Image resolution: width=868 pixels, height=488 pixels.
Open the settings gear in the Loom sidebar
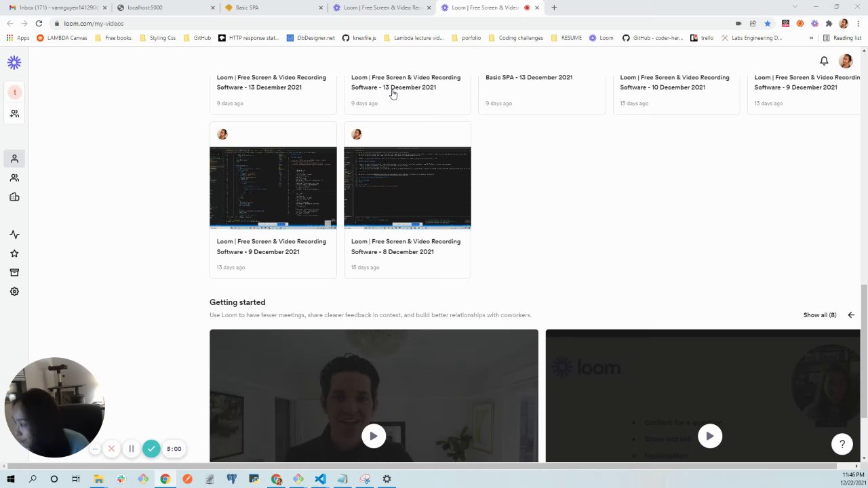point(14,291)
